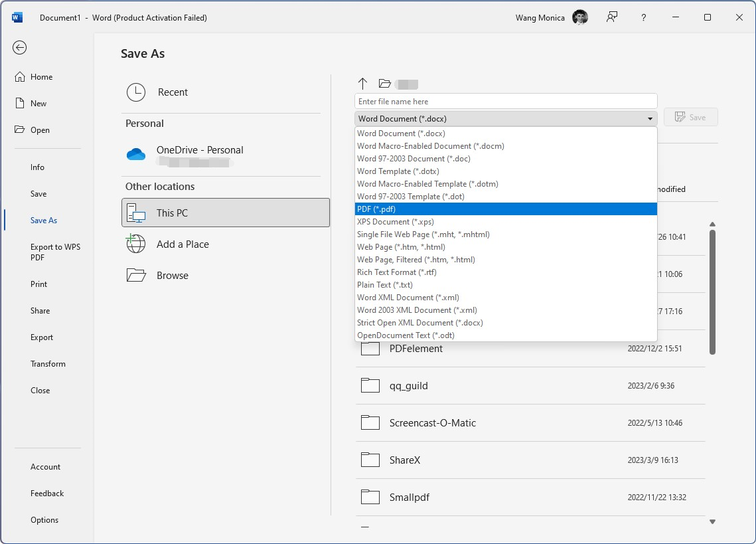756x544 pixels.
Task: Select the Recent location
Action: pos(226,92)
